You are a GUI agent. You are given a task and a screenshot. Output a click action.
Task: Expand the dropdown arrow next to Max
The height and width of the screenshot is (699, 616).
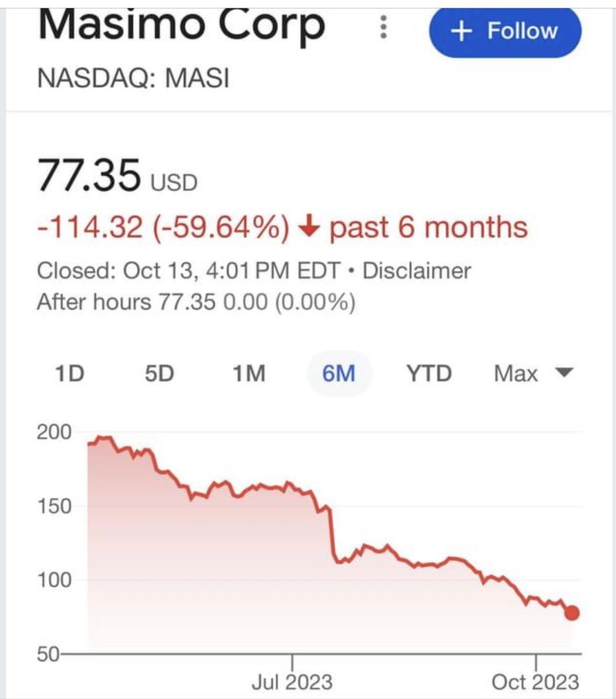(565, 372)
